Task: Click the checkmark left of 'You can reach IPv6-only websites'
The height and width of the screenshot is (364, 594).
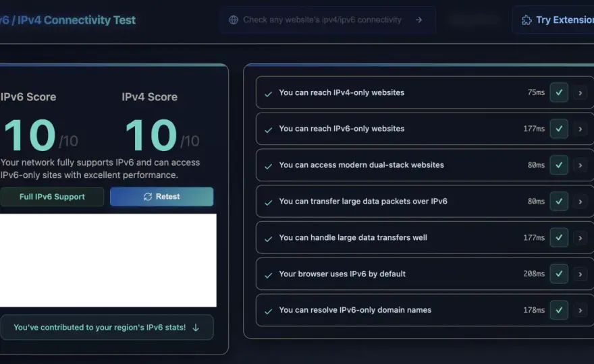Action: click(x=268, y=130)
